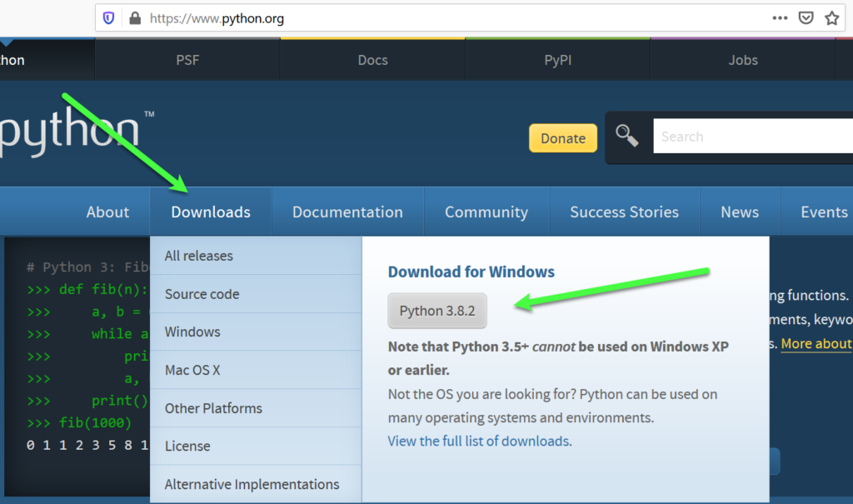This screenshot has height=504, width=853.
Task: Open the Jobs top tab
Action: [742, 60]
